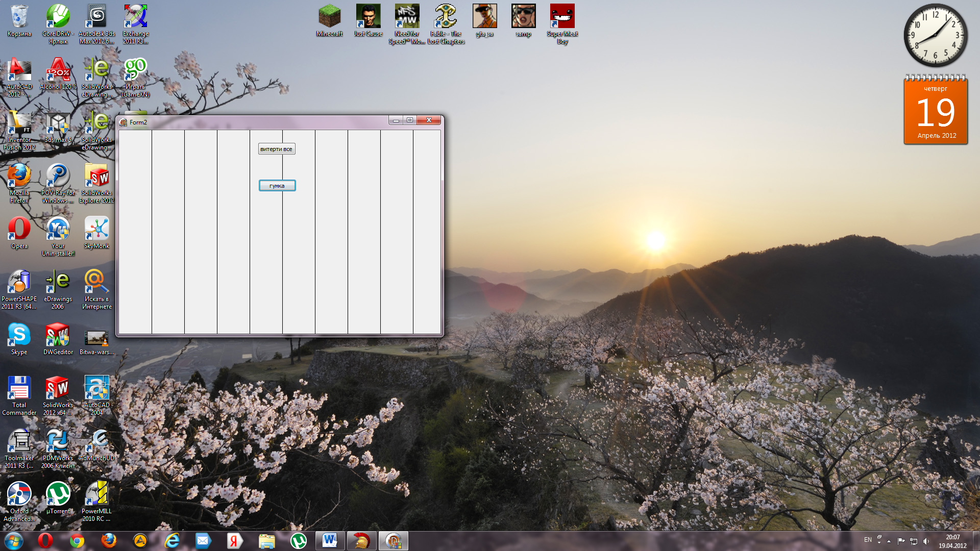Viewport: 980px width, 551px height.
Task: Click the Internet Explorer taskbar icon
Action: tap(172, 541)
